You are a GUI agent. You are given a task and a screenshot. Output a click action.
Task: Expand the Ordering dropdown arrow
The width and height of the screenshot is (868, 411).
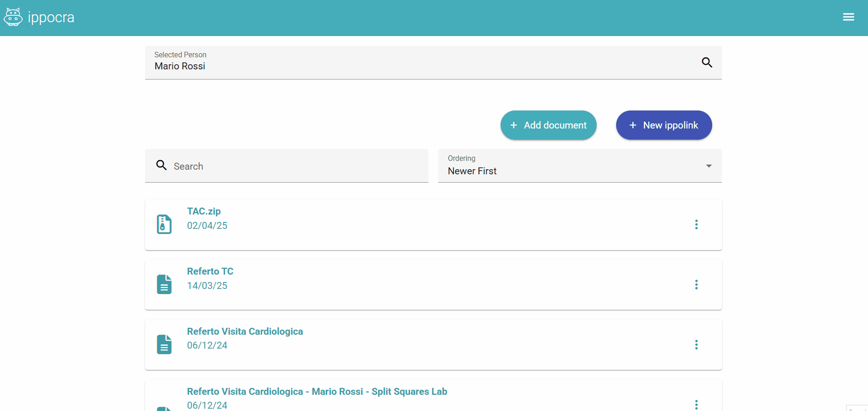click(x=709, y=166)
